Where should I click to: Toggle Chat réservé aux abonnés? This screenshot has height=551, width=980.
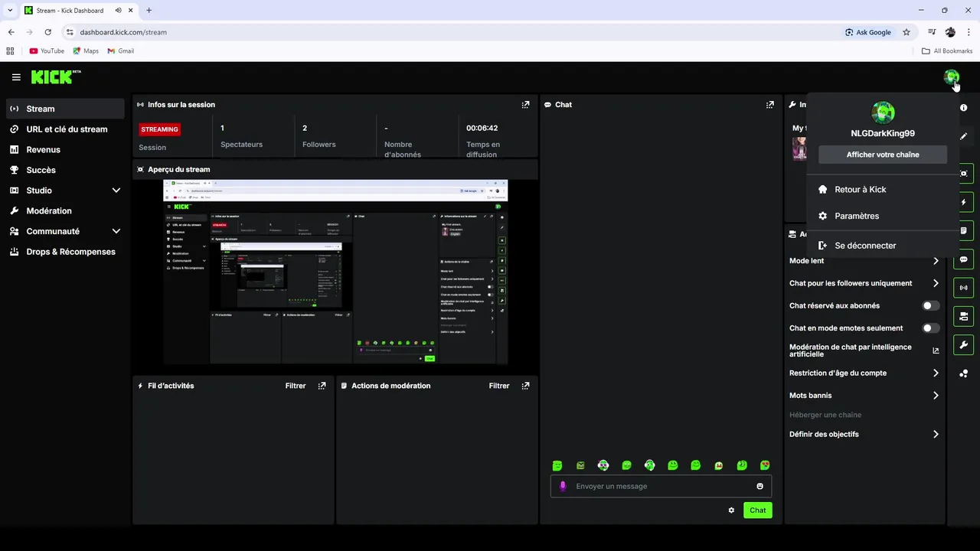931,305
